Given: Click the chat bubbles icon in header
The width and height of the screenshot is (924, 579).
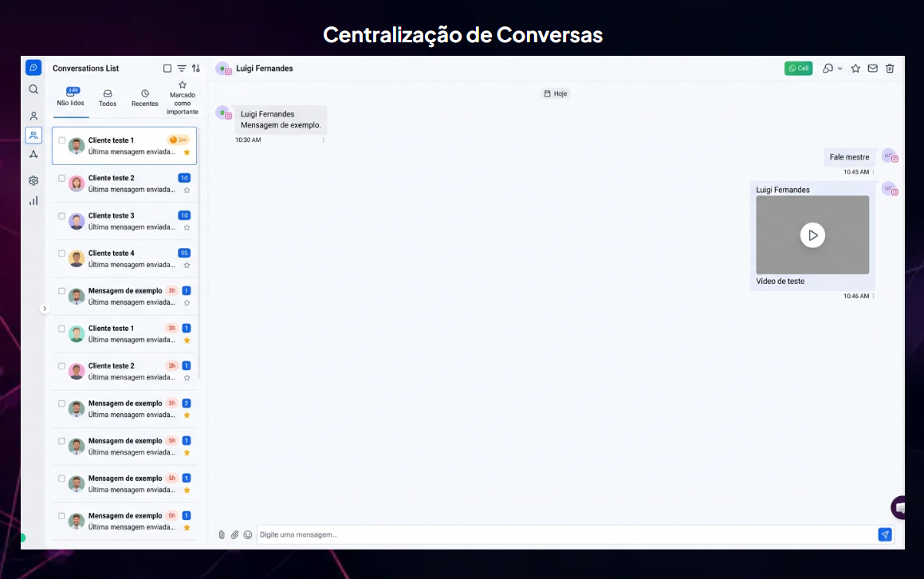Looking at the screenshot, I should click(x=828, y=69).
